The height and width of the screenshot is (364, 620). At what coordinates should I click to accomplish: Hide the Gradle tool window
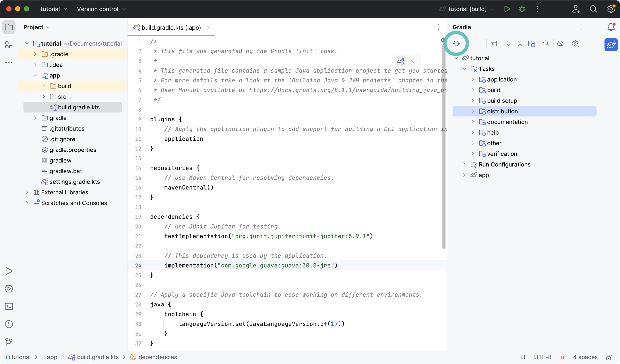pyautogui.click(x=593, y=27)
